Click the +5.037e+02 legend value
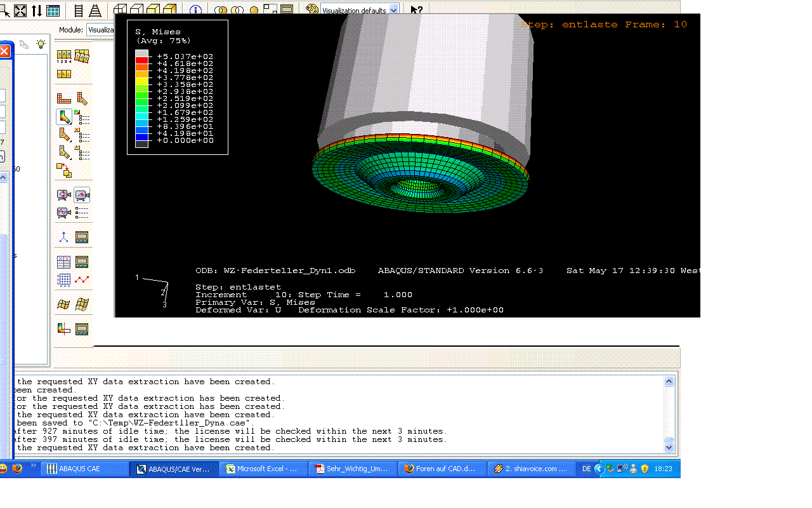Screen dimensions: 812x508 click(x=185, y=57)
